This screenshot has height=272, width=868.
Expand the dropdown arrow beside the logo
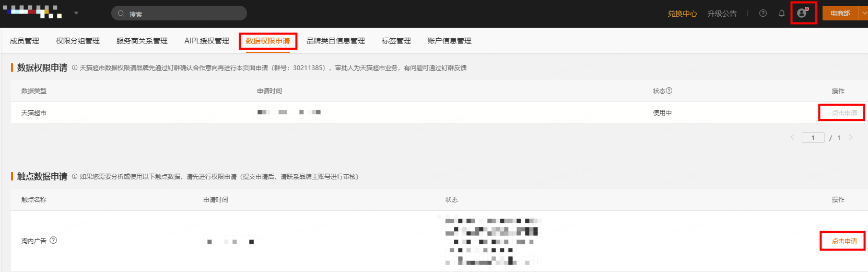pos(76,13)
